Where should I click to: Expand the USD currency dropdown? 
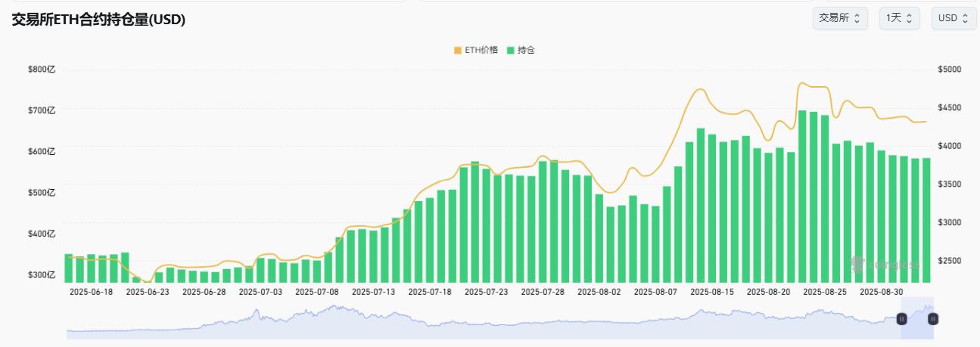(x=954, y=18)
